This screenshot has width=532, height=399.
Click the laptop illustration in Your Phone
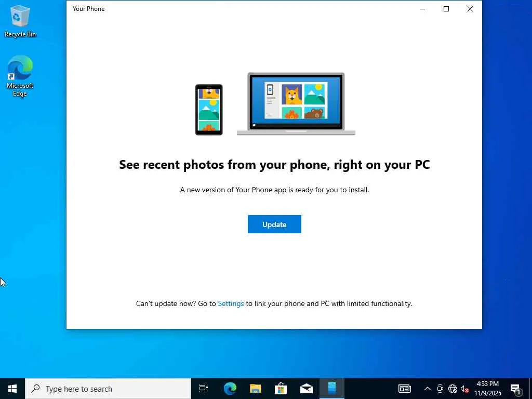point(296,104)
